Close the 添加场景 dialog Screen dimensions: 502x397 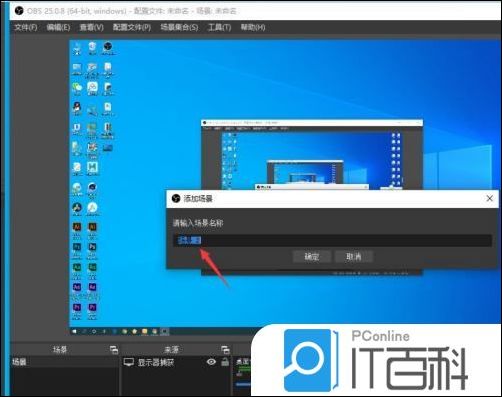click(489, 199)
